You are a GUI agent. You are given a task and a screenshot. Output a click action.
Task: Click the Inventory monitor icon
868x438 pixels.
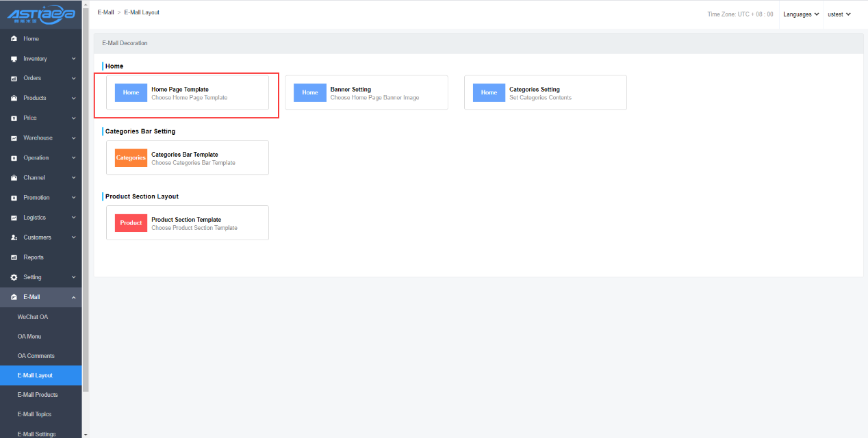(14, 59)
